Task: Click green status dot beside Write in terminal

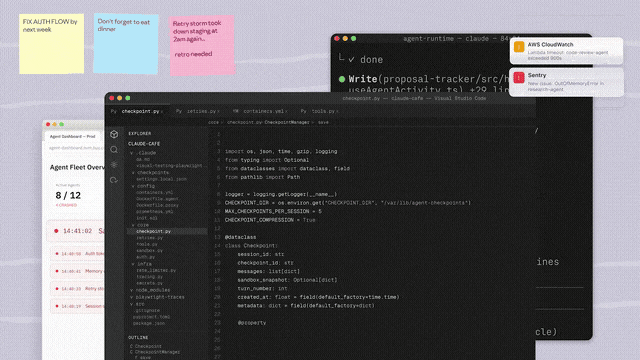Action: point(342,79)
